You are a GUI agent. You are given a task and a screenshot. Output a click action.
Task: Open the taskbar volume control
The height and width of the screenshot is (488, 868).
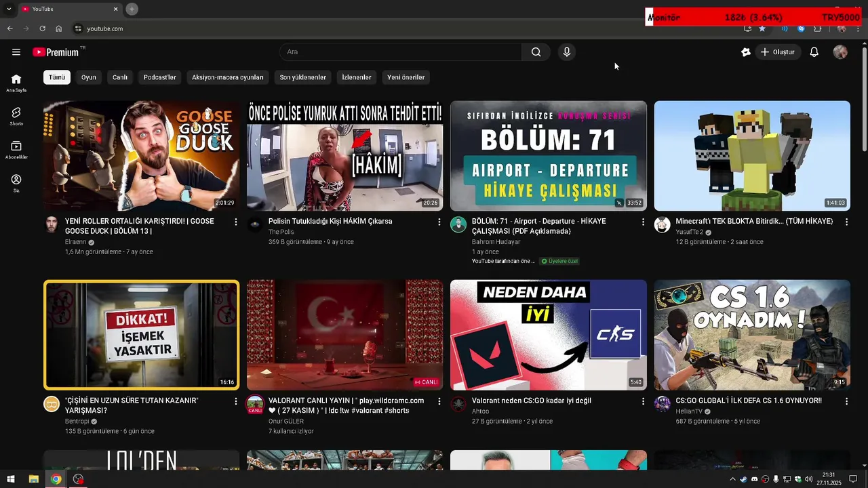(808, 479)
